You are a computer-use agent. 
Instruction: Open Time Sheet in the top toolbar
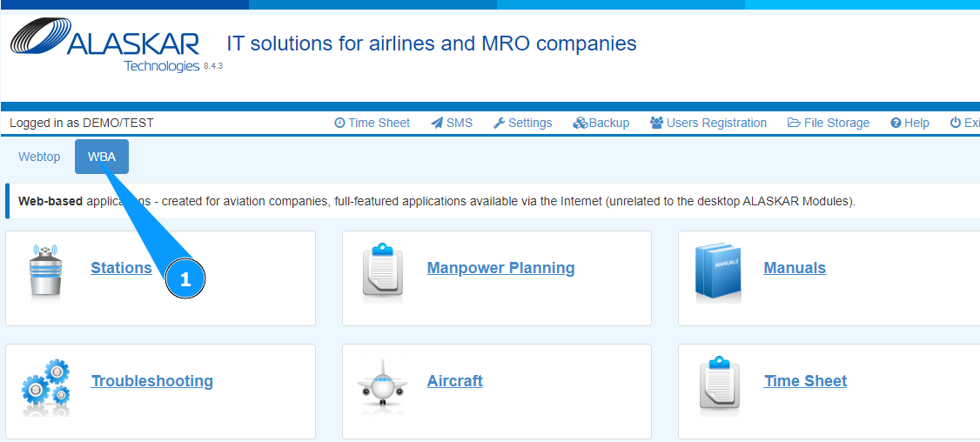click(x=372, y=123)
